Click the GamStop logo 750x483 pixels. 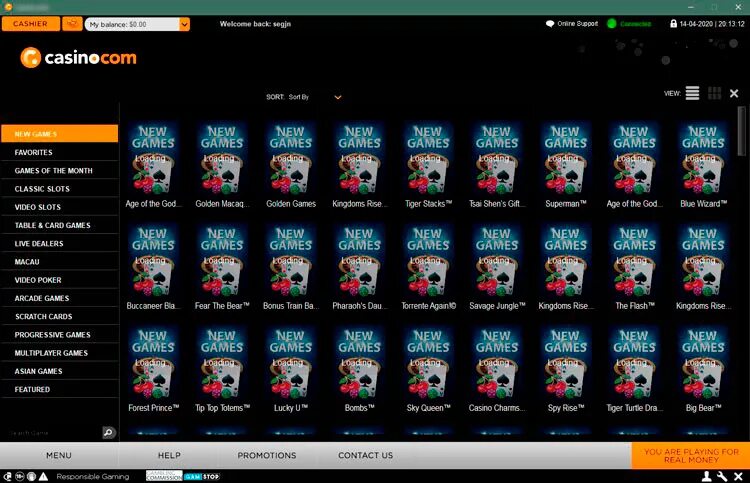202,476
